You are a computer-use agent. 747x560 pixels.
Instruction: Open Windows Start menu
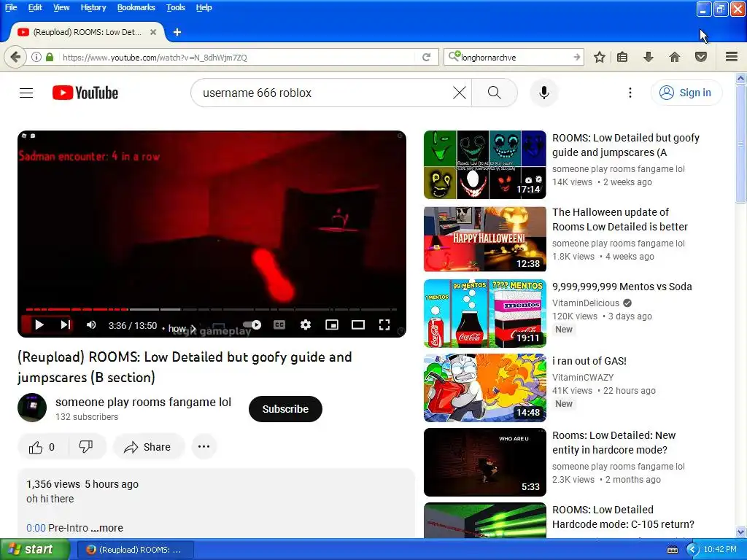pos(35,549)
